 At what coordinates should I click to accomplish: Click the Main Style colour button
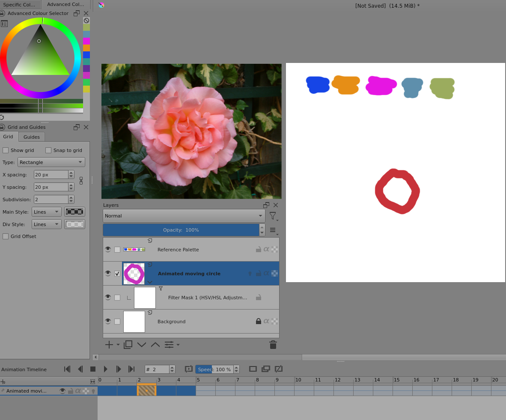pyautogui.click(x=74, y=212)
